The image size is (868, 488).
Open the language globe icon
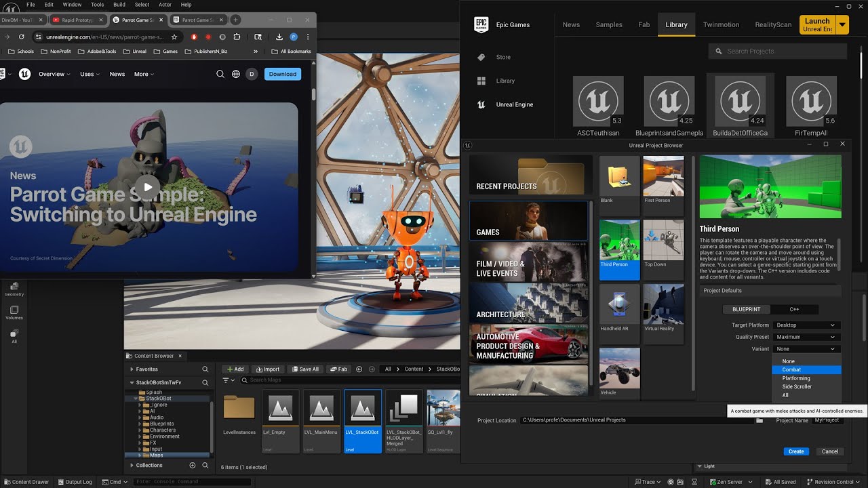(x=236, y=74)
